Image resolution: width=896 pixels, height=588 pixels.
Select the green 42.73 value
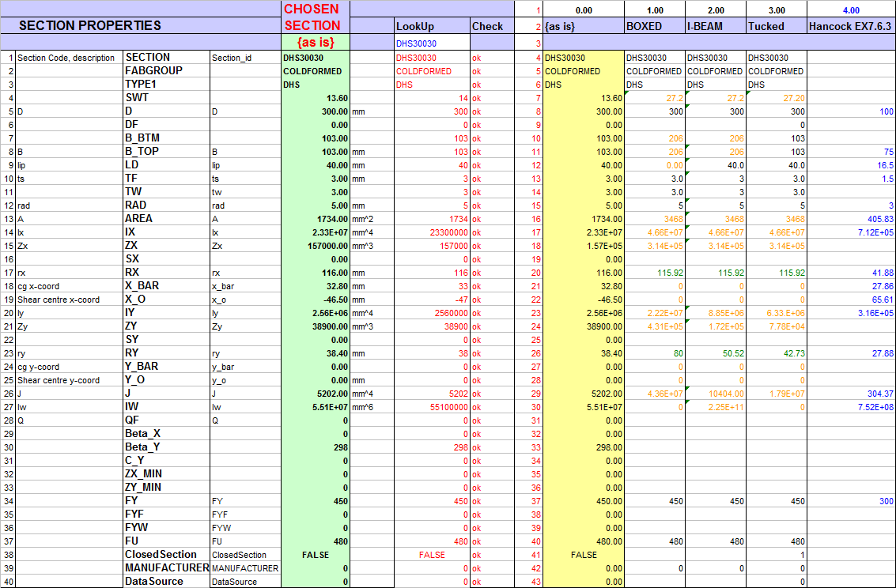click(777, 353)
